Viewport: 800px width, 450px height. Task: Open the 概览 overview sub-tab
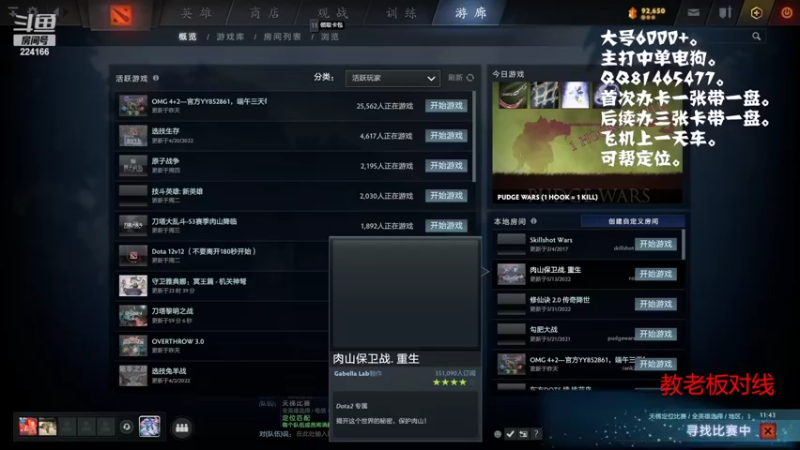click(187, 37)
